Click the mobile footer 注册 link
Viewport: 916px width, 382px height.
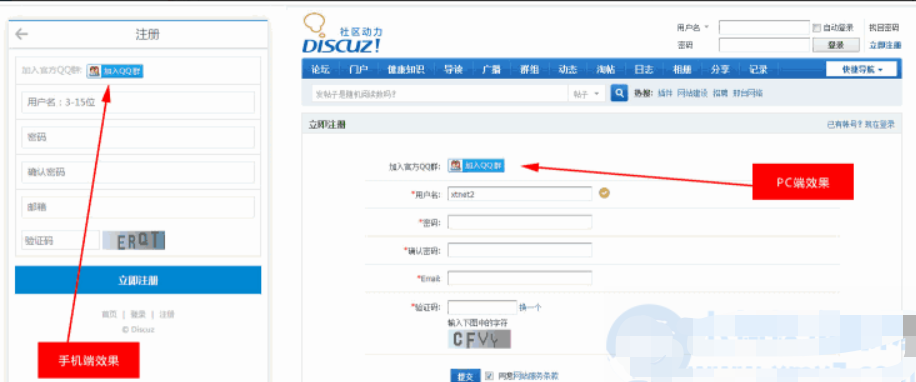(167, 314)
